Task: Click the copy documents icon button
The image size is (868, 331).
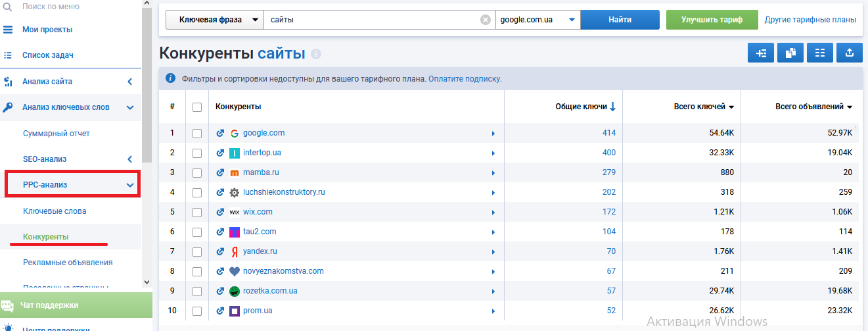Action: (790, 53)
